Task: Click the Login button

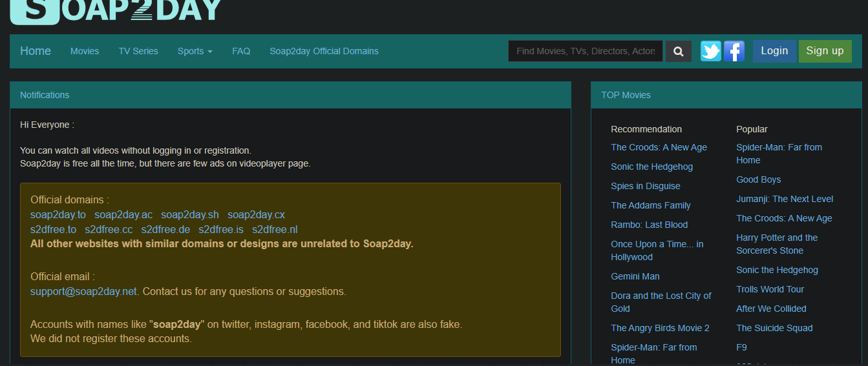Action: pos(774,51)
